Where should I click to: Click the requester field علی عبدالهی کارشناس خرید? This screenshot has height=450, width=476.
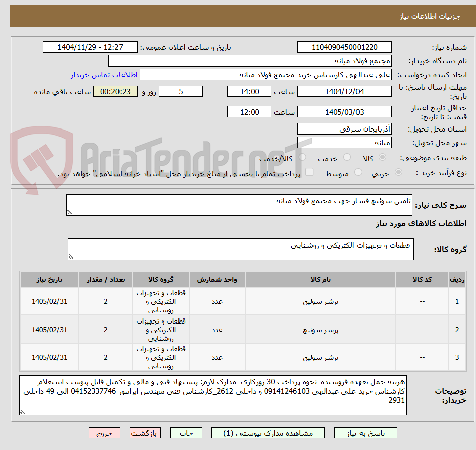click(x=266, y=75)
